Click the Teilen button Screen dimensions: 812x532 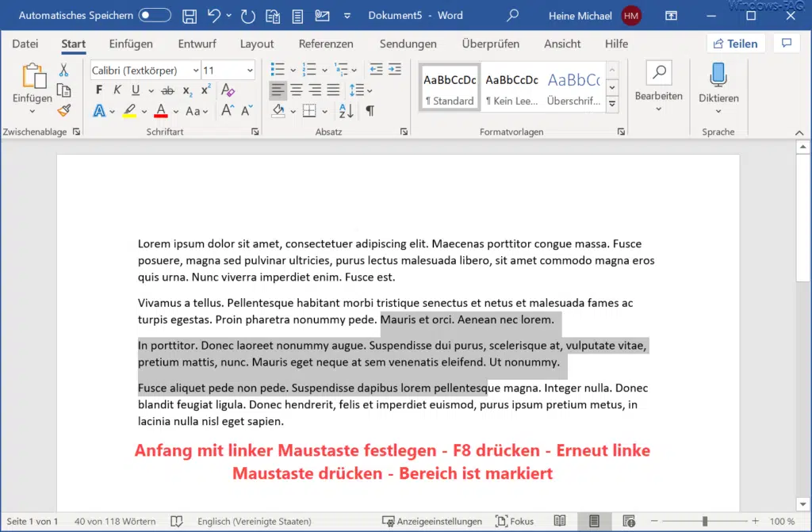pos(735,43)
